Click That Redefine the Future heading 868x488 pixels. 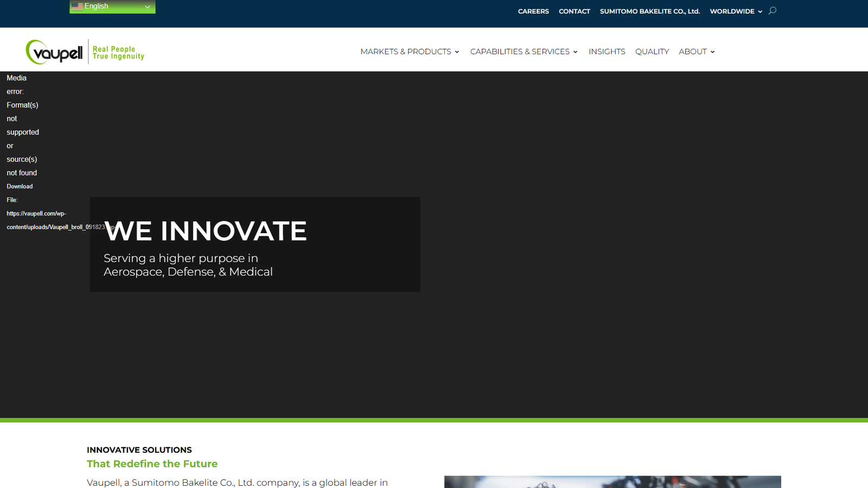(152, 464)
